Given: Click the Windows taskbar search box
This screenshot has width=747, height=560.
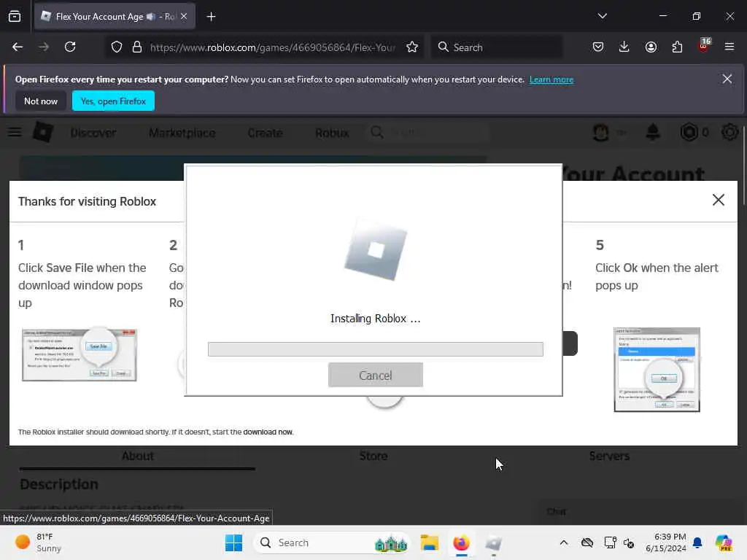Looking at the screenshot, I should [332, 542].
